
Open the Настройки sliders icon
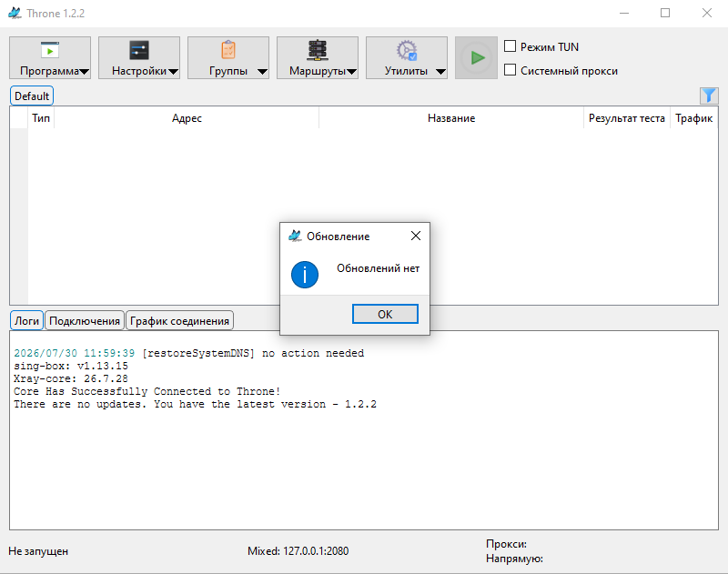point(139,50)
